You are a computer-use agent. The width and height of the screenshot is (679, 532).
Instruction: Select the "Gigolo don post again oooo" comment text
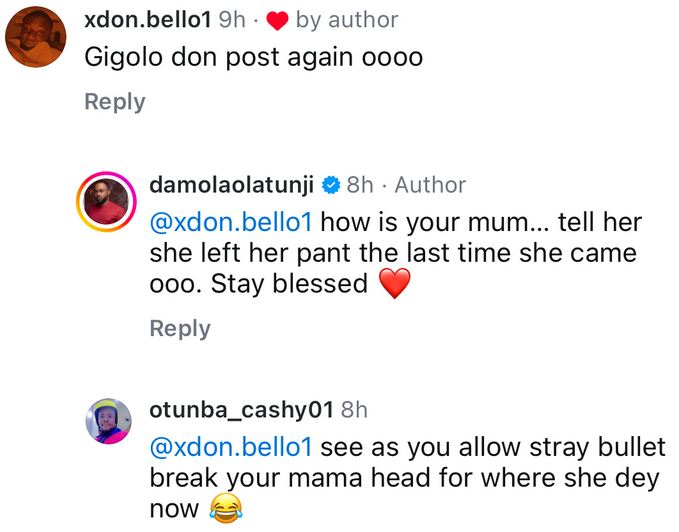click(253, 58)
